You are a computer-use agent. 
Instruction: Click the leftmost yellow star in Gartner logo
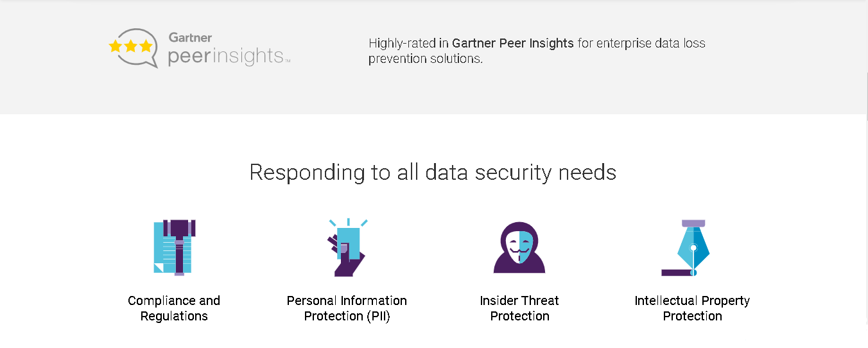coord(116,46)
